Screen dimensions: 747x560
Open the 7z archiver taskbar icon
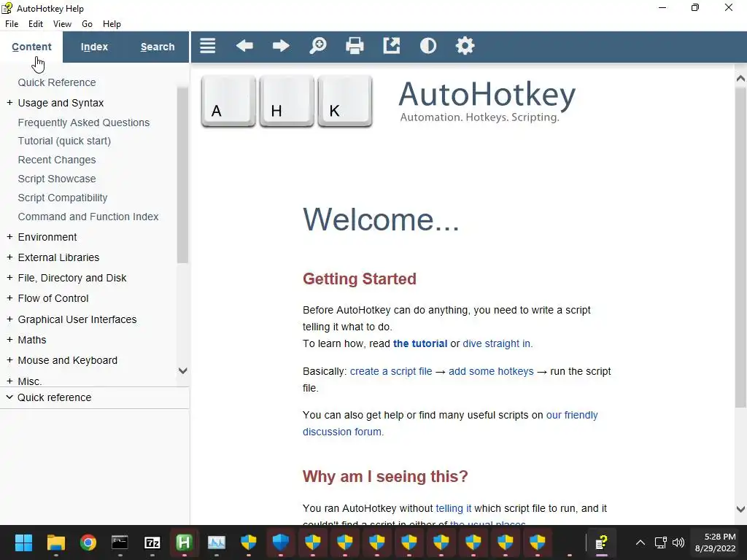pyautogui.click(x=152, y=542)
